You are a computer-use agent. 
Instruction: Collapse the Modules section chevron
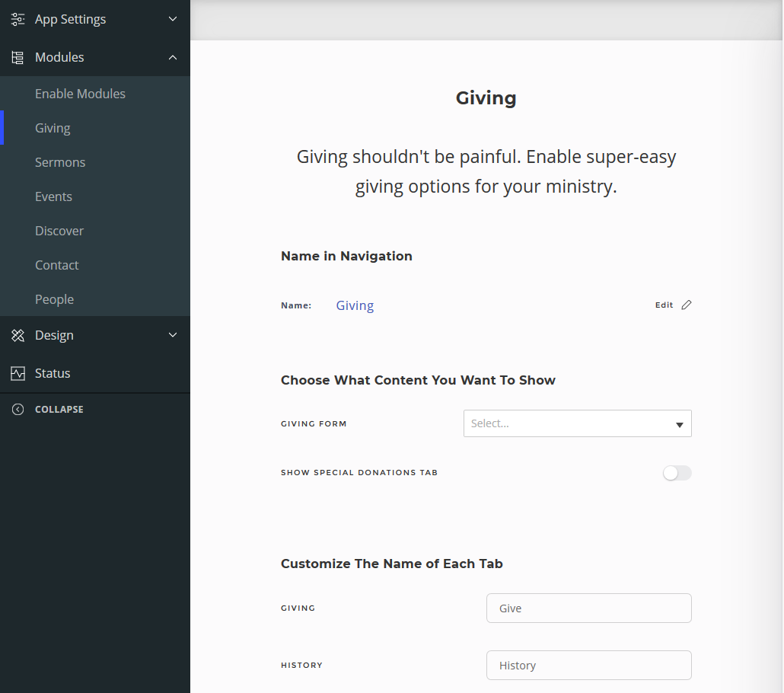[x=173, y=58]
